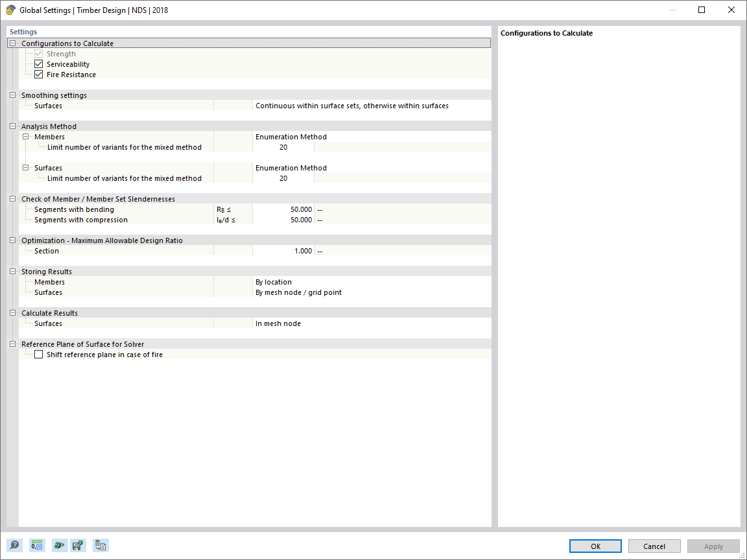Open 'By mesh node / grid point' dropdown

(372, 292)
